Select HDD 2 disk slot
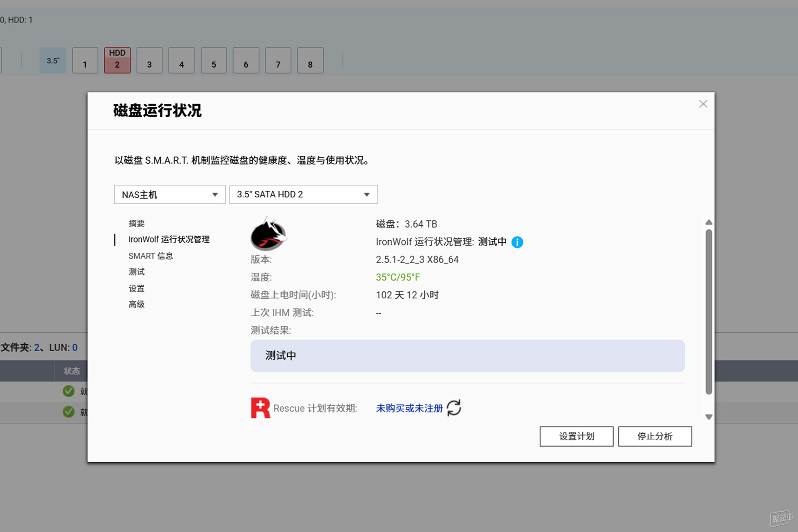 tap(117, 60)
